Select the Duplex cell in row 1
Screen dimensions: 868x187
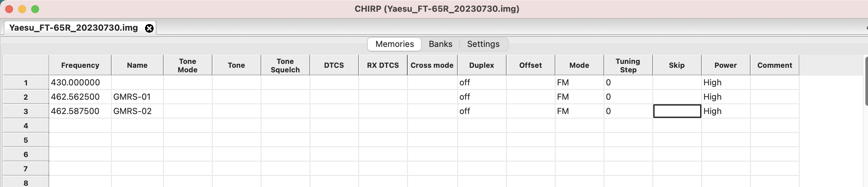point(481,82)
